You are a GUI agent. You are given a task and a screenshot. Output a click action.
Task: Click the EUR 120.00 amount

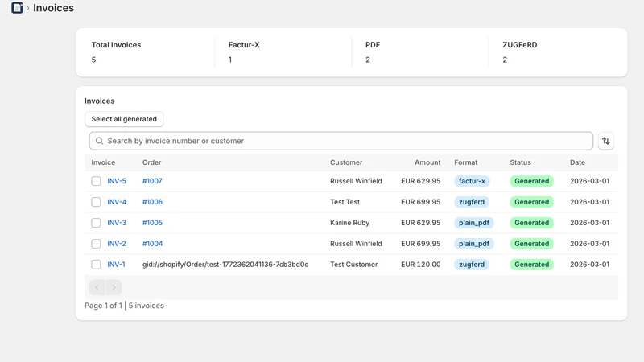tap(421, 265)
